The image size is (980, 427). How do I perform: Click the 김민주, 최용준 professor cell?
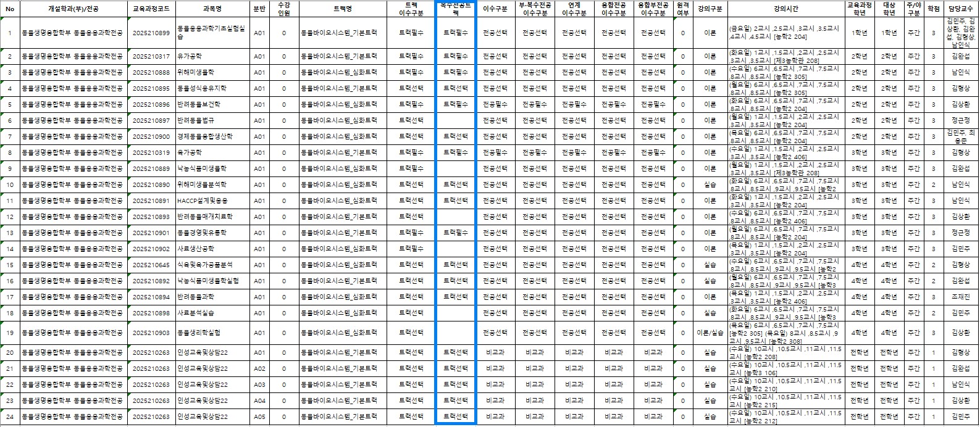tap(960, 137)
